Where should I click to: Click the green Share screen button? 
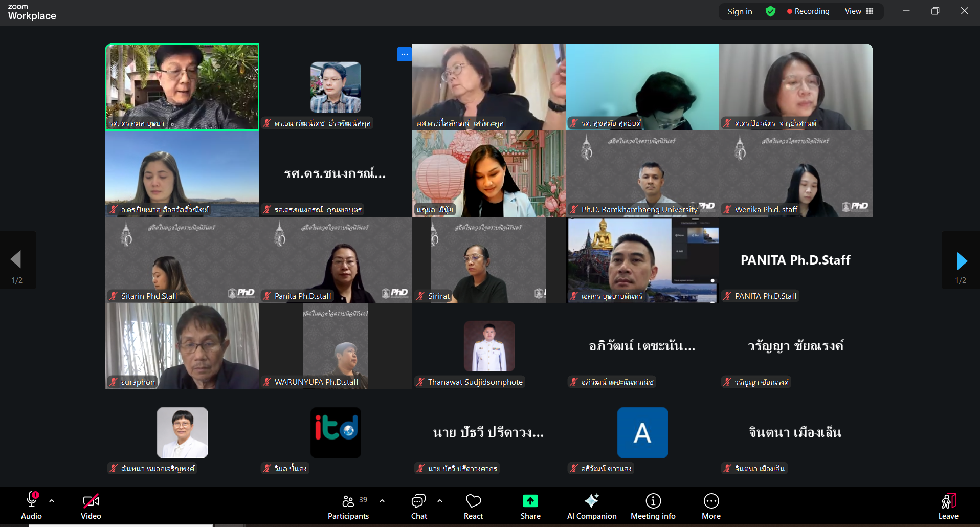coord(530,507)
